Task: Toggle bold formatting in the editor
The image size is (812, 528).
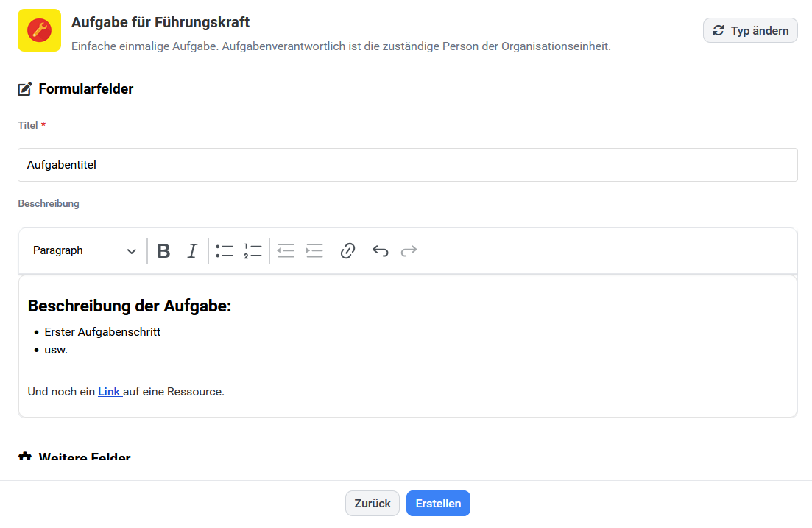Action: tap(163, 250)
